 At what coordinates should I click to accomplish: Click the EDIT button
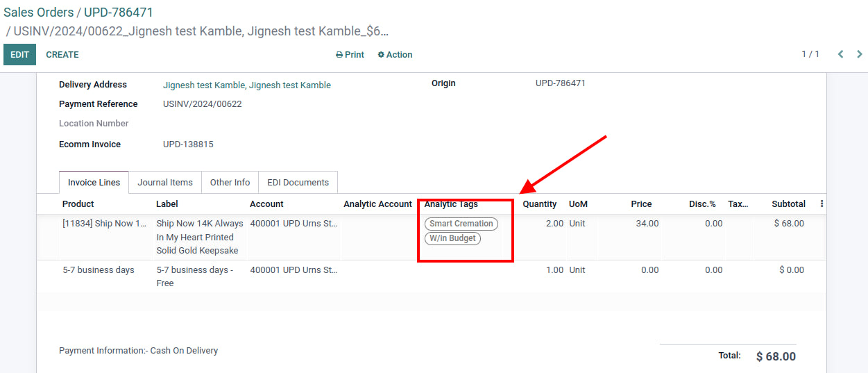pyautogui.click(x=19, y=55)
